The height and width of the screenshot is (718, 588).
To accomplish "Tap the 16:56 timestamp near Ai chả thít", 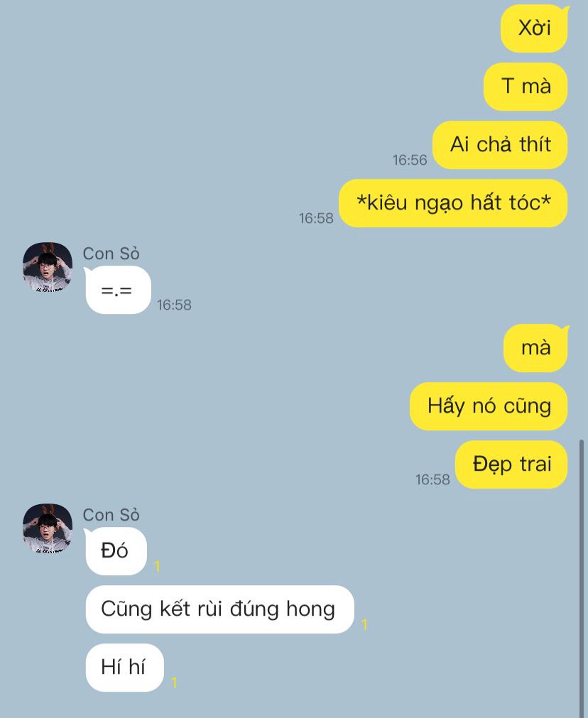I will [x=410, y=160].
